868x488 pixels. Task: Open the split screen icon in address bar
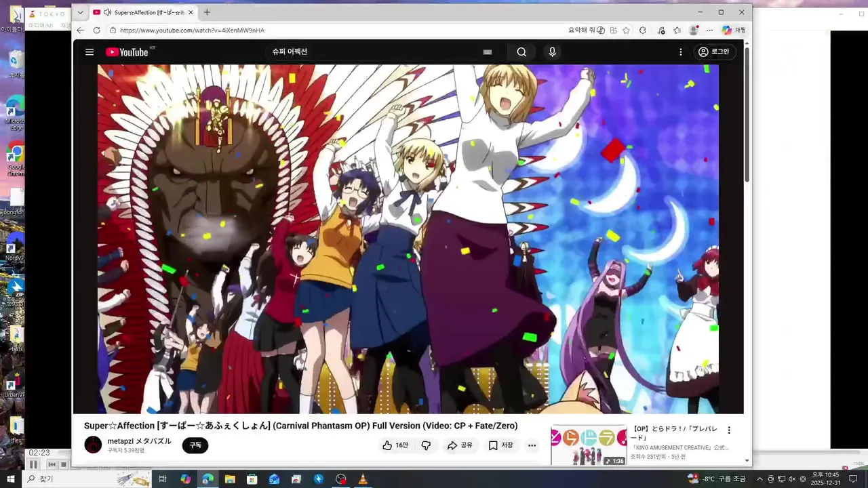[614, 30]
